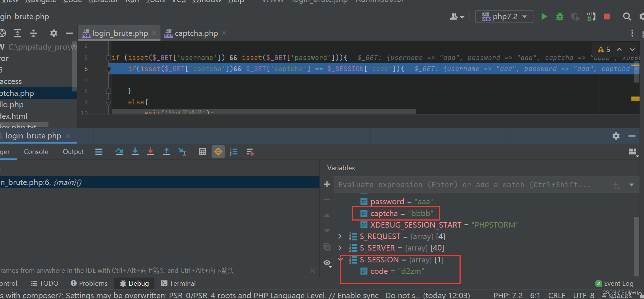Duplicate watch copy icon
The height and width of the screenshot is (299, 644).
click(x=327, y=246)
